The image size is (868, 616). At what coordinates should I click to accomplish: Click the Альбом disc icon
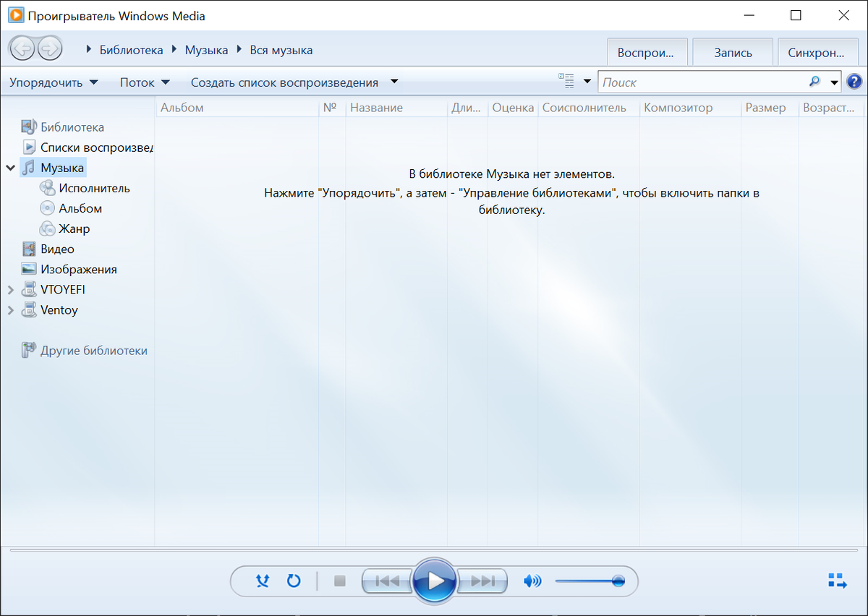click(47, 208)
